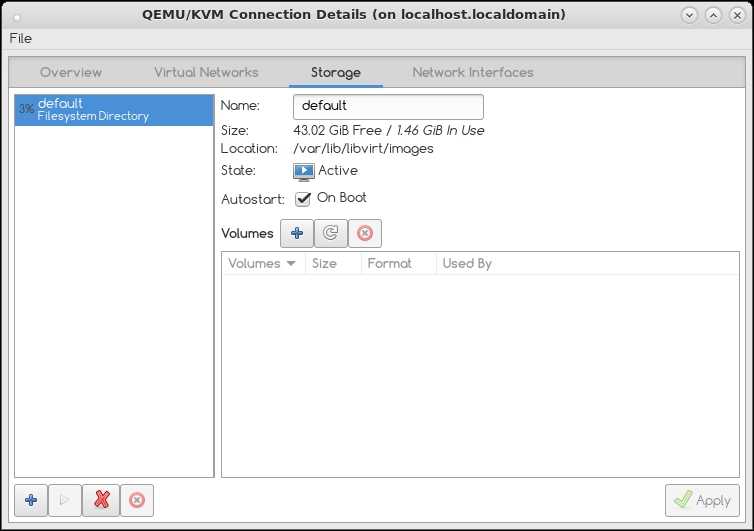The width and height of the screenshot is (754, 531).
Task: Switch to the Virtual Networks tab
Action: click(206, 73)
